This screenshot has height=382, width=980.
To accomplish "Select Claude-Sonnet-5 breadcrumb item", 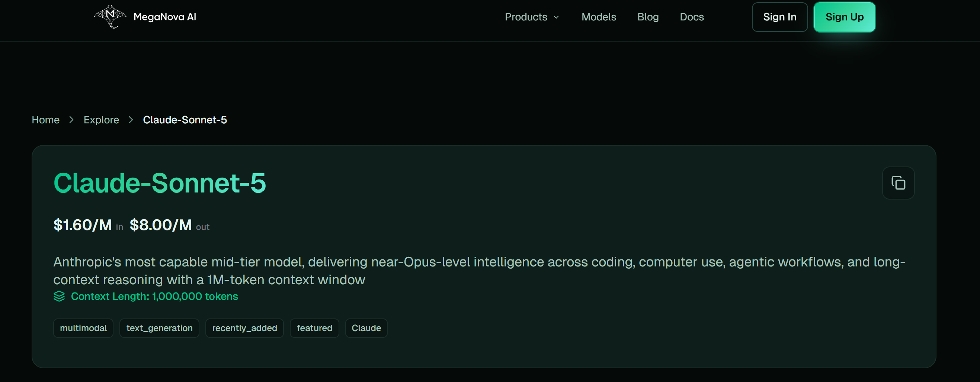I will pos(185,120).
